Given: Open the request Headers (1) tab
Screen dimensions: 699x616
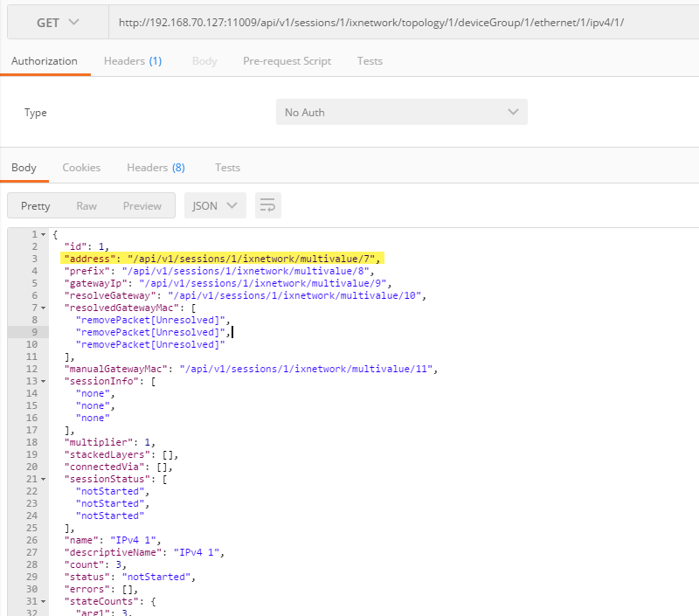Looking at the screenshot, I should pos(132,61).
